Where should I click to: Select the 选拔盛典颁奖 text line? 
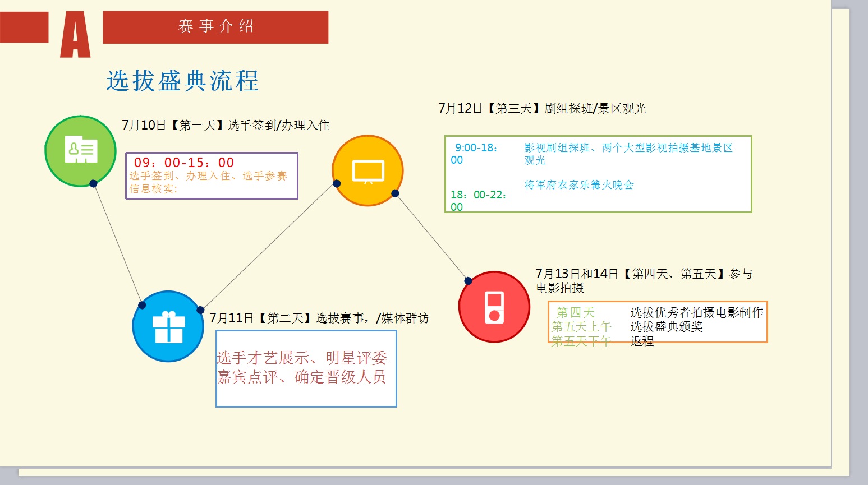666,326
